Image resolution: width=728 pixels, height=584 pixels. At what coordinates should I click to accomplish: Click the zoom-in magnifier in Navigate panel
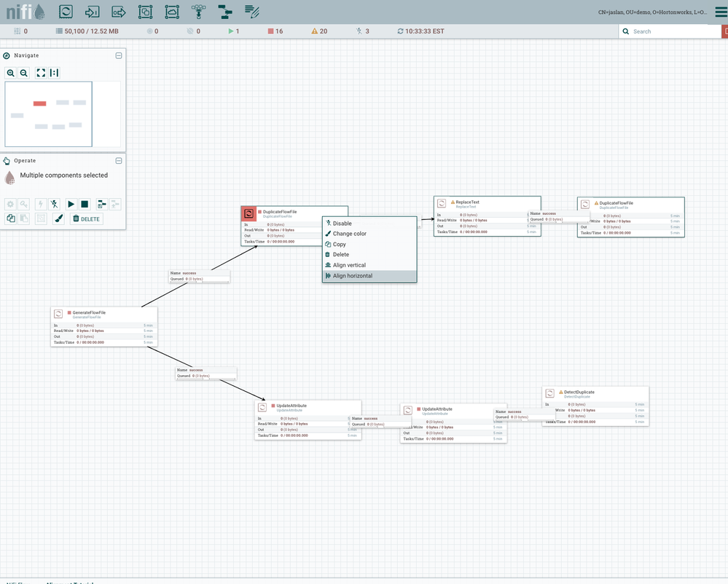10,73
